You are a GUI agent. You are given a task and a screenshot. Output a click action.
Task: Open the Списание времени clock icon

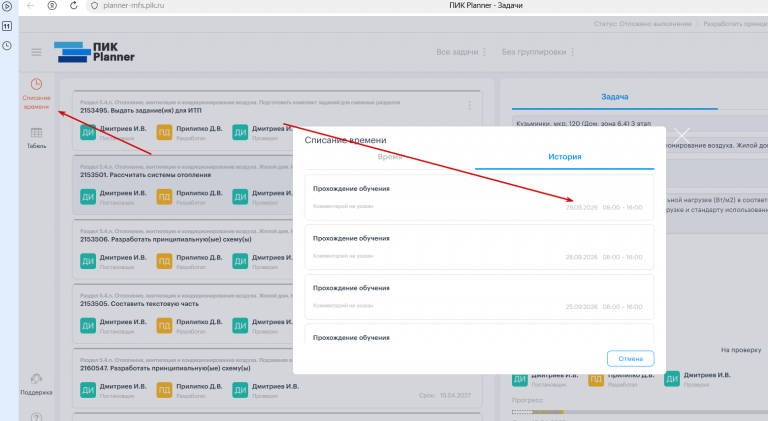coord(36,84)
